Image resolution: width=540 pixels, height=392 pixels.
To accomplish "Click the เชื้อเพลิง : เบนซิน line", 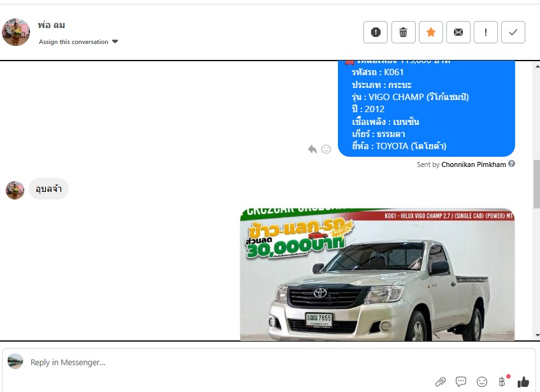I will point(385,122).
